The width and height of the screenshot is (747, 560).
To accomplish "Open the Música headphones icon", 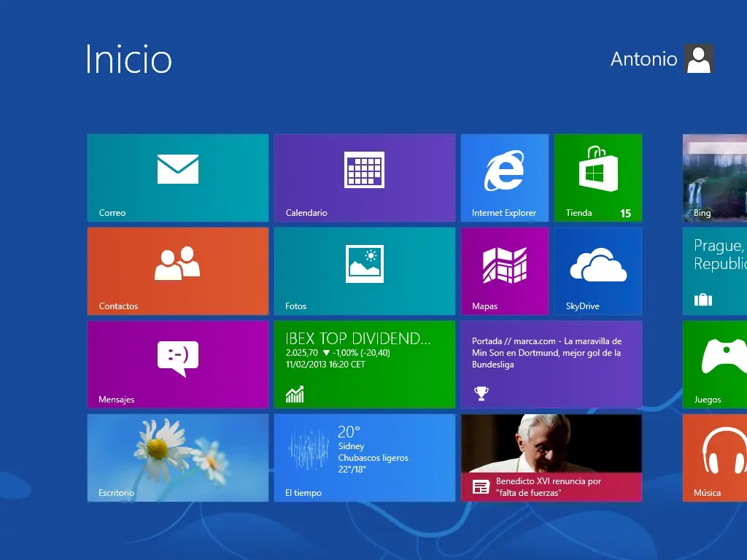I will point(724,451).
